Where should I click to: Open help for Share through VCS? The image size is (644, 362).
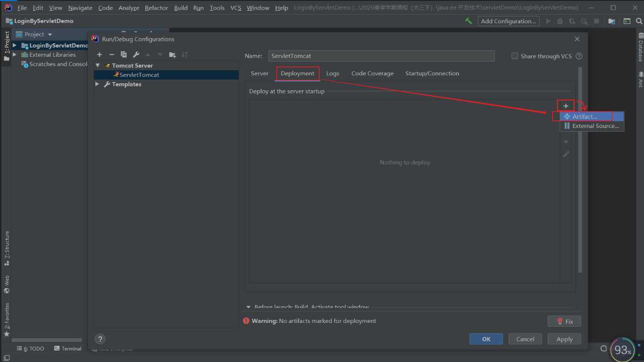579,56
